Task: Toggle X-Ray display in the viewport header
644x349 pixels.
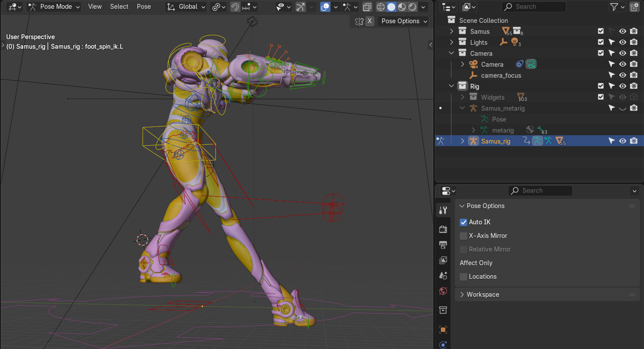Action: point(367,7)
